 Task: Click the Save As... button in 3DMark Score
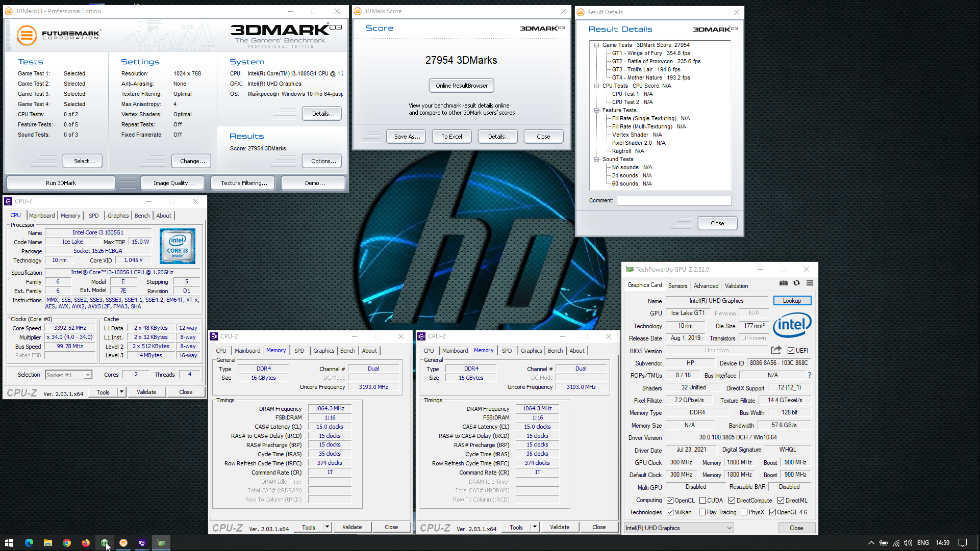(x=407, y=137)
